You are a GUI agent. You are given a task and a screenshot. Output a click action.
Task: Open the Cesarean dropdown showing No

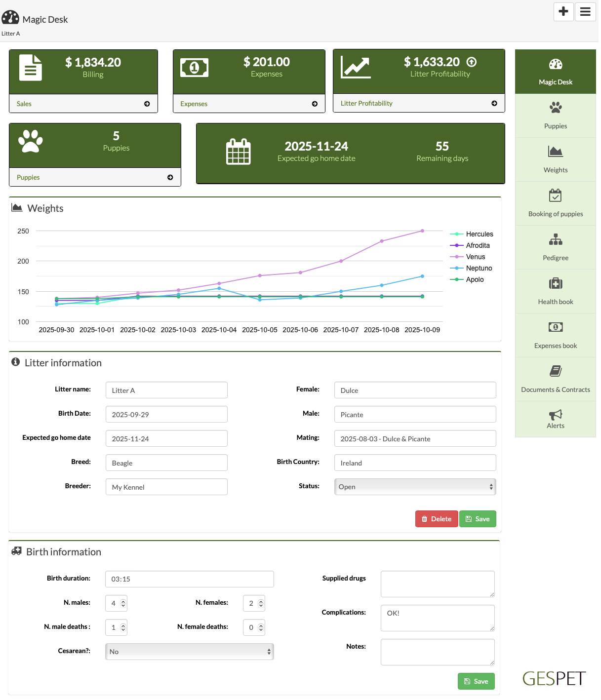(189, 652)
